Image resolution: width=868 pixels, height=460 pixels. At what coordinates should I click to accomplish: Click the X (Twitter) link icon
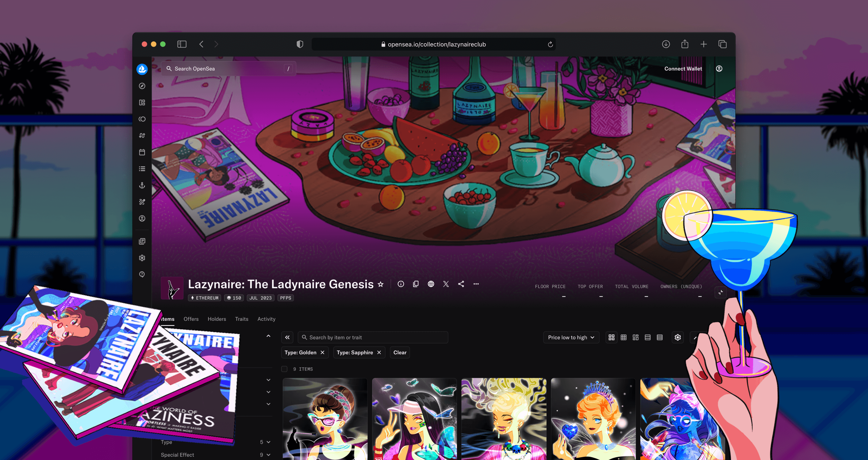pyautogui.click(x=446, y=284)
